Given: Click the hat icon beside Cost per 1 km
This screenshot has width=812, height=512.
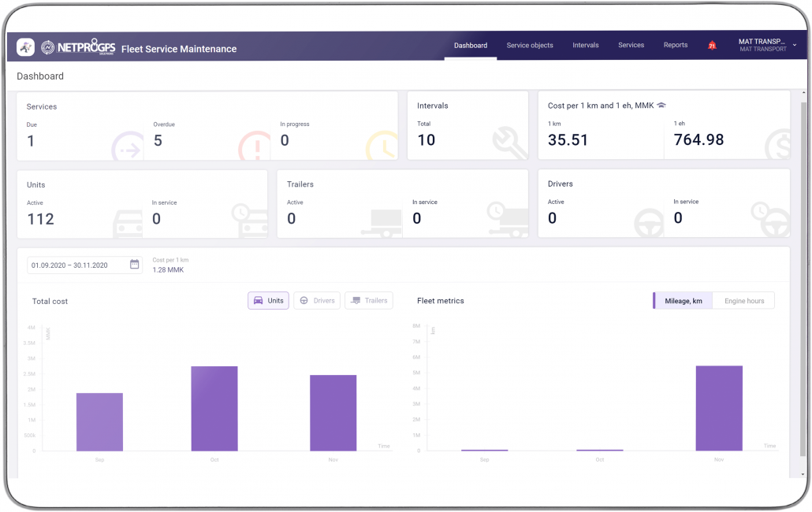Looking at the screenshot, I should (661, 106).
